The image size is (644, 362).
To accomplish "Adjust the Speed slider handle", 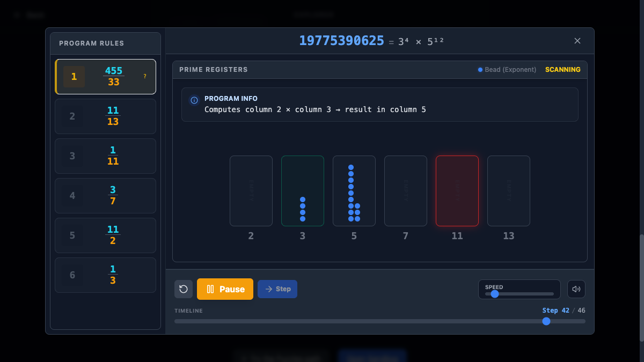I will coord(495,294).
